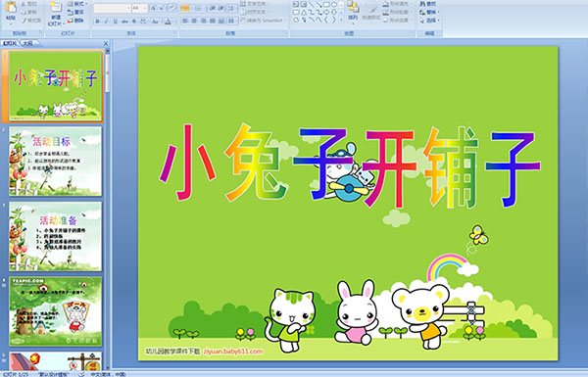Pick the oval shape in shapes gallery
Image resolution: width=588 pixels, height=377 pixels.
point(334,5)
